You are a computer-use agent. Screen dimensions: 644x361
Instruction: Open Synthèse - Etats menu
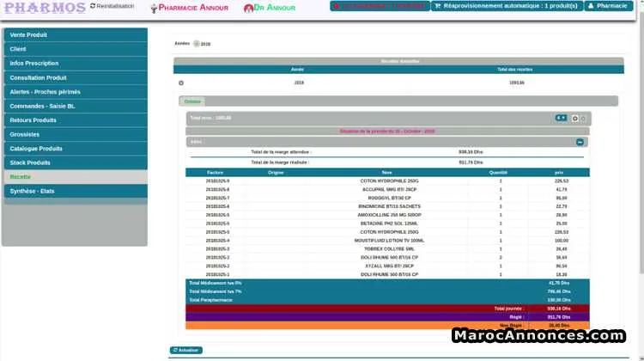click(76, 191)
